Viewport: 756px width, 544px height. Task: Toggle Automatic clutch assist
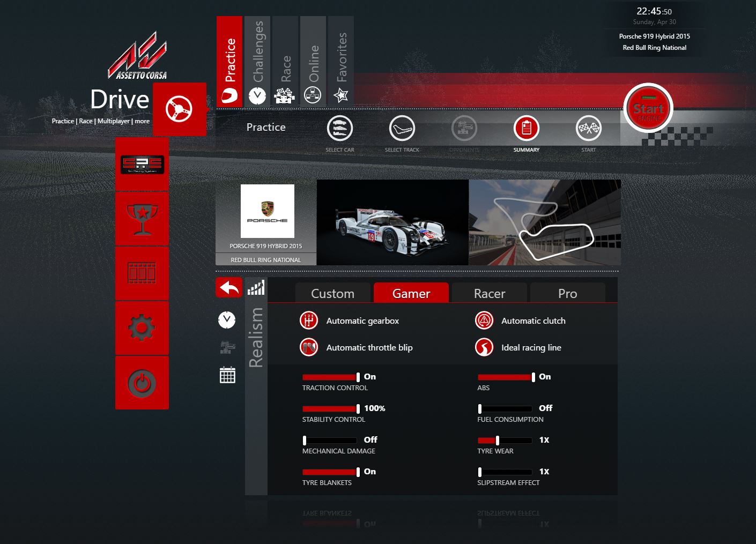484,321
